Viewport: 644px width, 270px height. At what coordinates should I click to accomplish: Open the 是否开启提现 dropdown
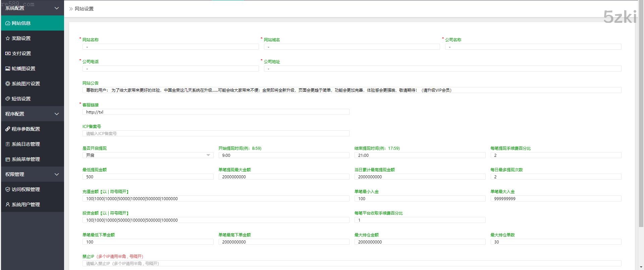coord(148,155)
